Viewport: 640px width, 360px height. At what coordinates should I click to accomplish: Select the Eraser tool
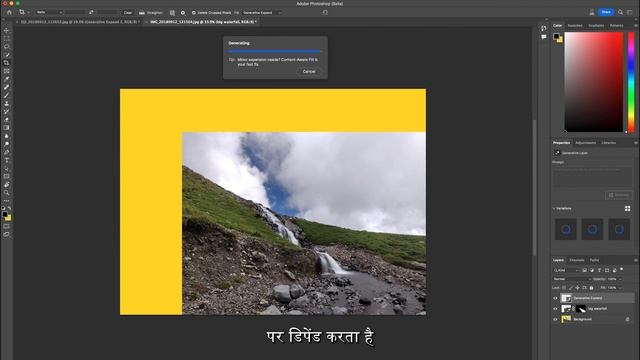tap(6, 120)
